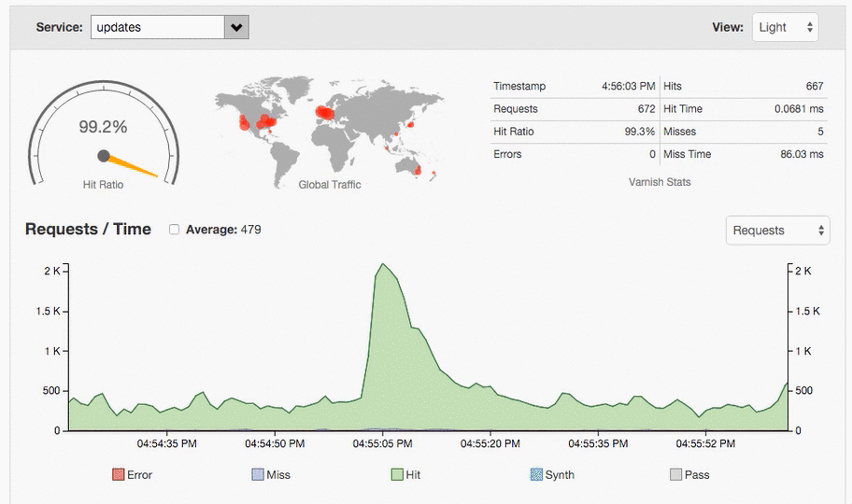Image resolution: width=852 pixels, height=504 pixels.
Task: Click the Service: label
Action: tap(59, 27)
